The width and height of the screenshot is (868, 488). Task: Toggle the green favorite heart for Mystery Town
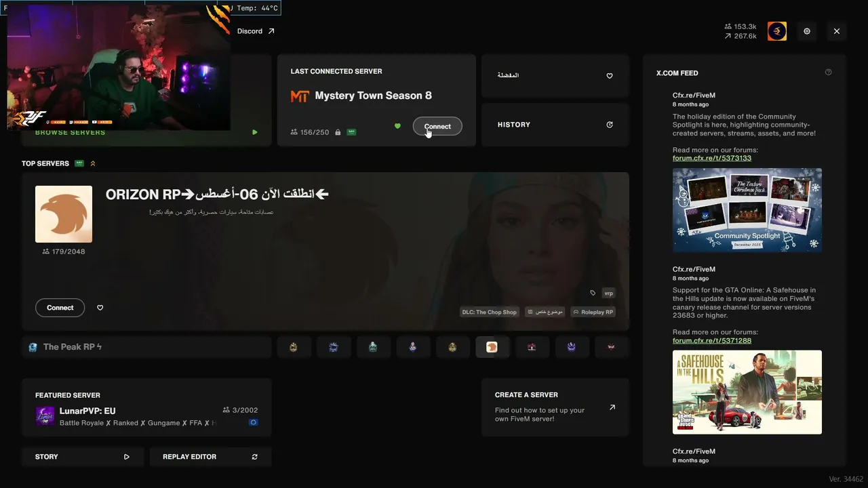pyautogui.click(x=397, y=126)
